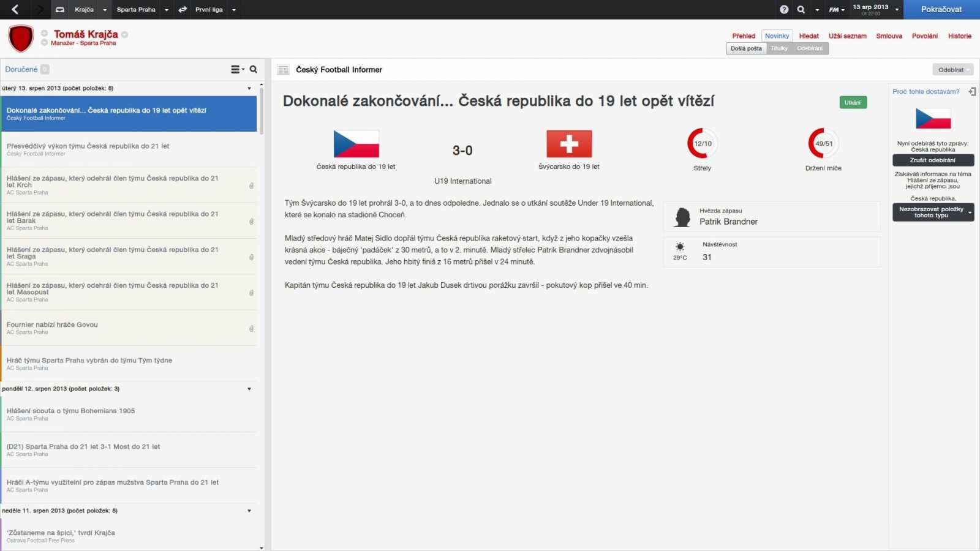Click Zrušit odebírání to unsubscribe from Česká republika
This screenshot has width=980, height=551.
click(932, 160)
